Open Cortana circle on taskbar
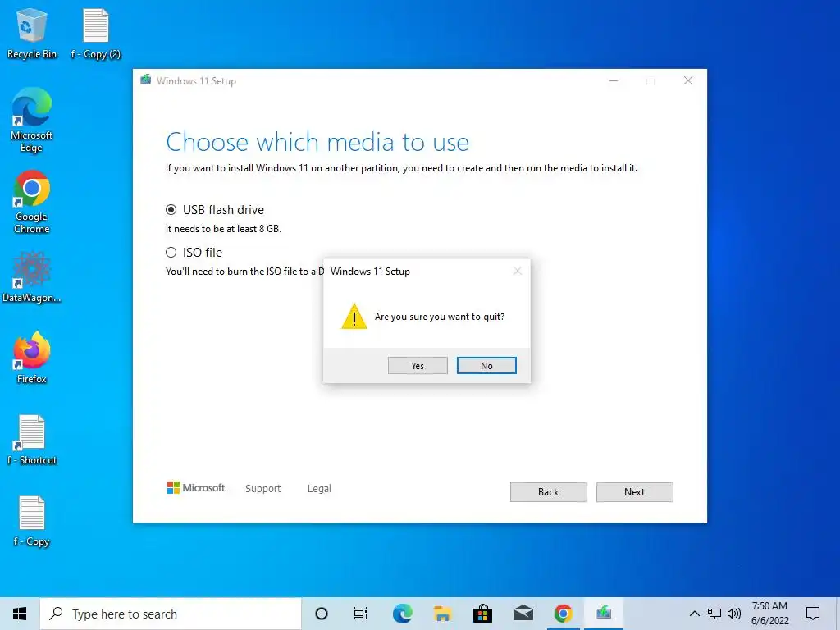This screenshot has width=840, height=630. [x=322, y=614]
